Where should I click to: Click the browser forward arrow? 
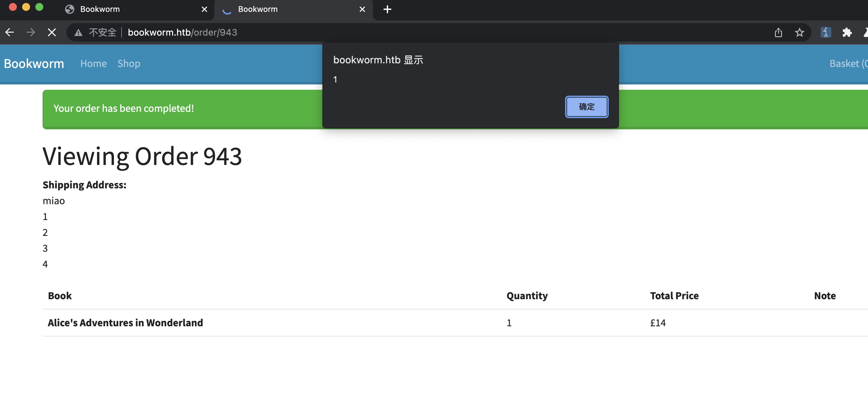coord(31,32)
